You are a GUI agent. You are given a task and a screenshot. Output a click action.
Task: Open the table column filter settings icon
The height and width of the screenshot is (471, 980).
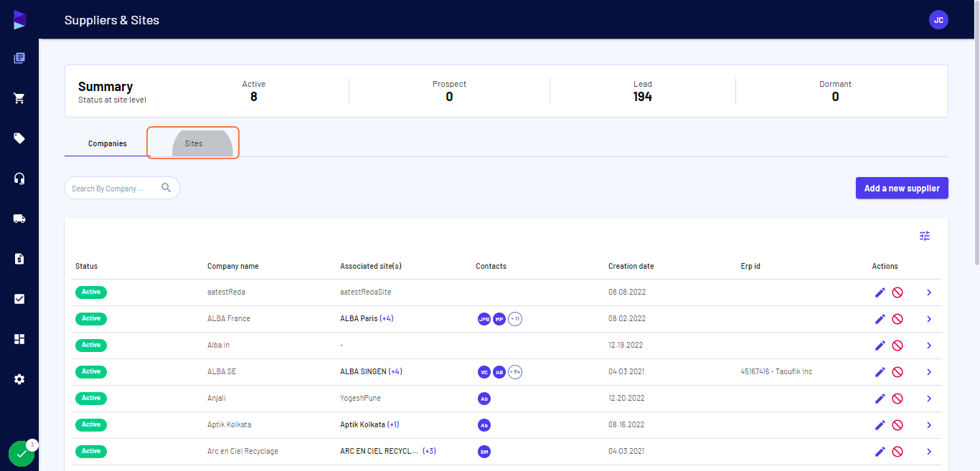click(925, 236)
